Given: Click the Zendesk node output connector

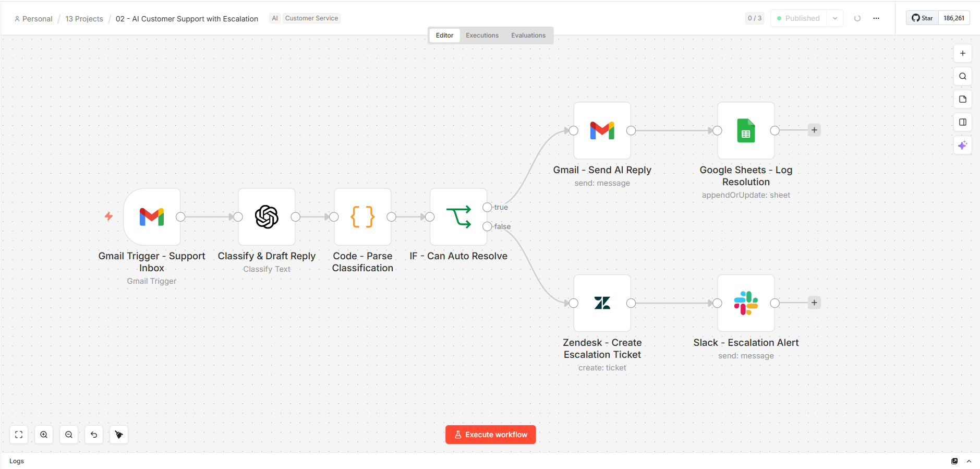Looking at the screenshot, I should pyautogui.click(x=631, y=303).
